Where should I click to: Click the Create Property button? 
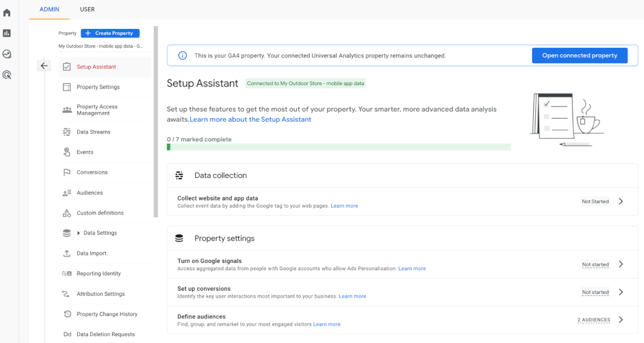pos(110,34)
